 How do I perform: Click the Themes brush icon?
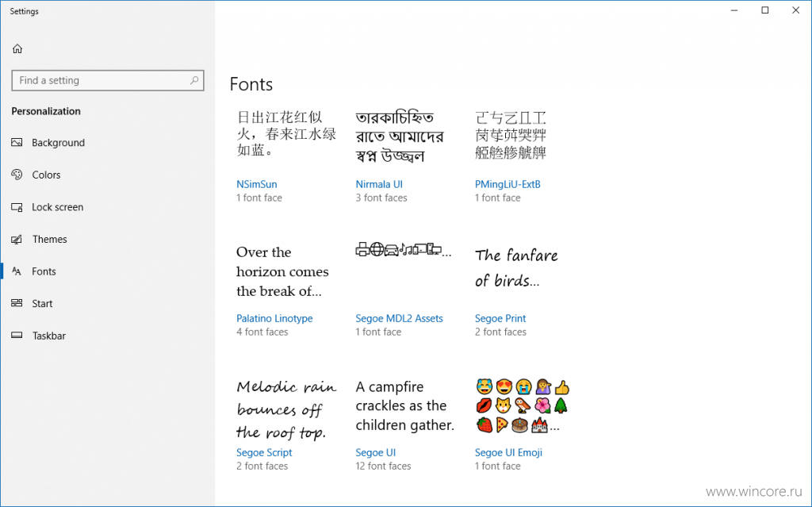17,239
